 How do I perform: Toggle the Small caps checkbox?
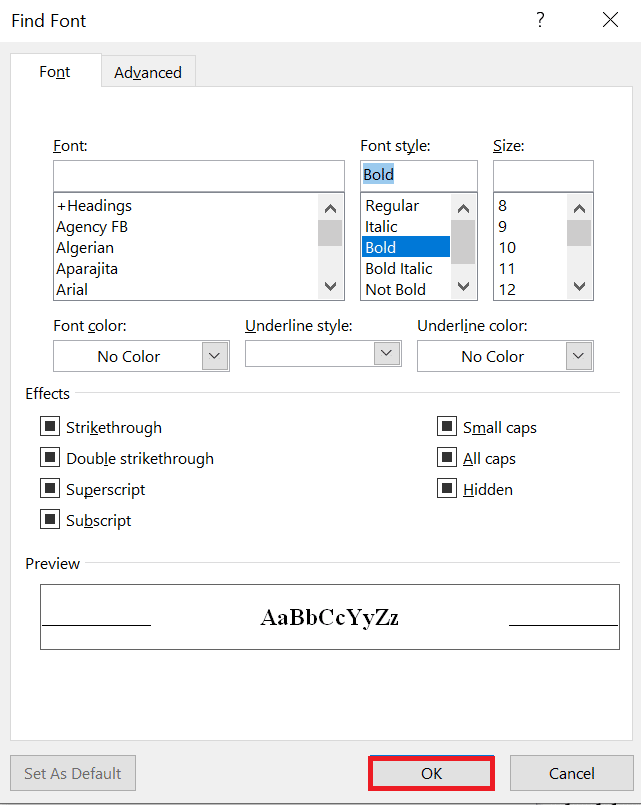447,426
